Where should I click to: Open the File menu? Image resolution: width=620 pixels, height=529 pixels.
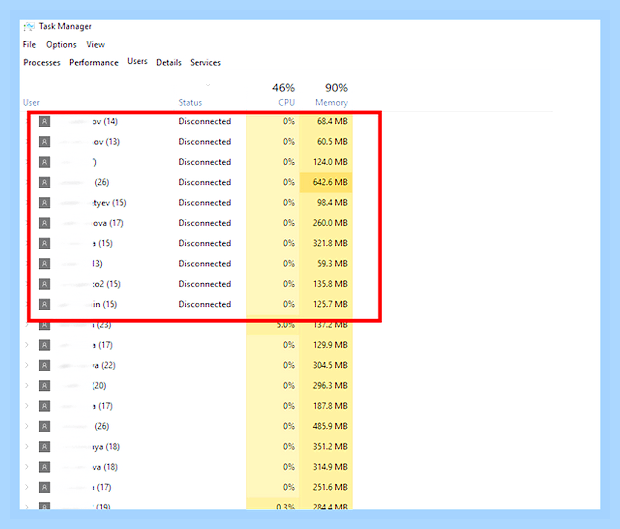point(29,44)
